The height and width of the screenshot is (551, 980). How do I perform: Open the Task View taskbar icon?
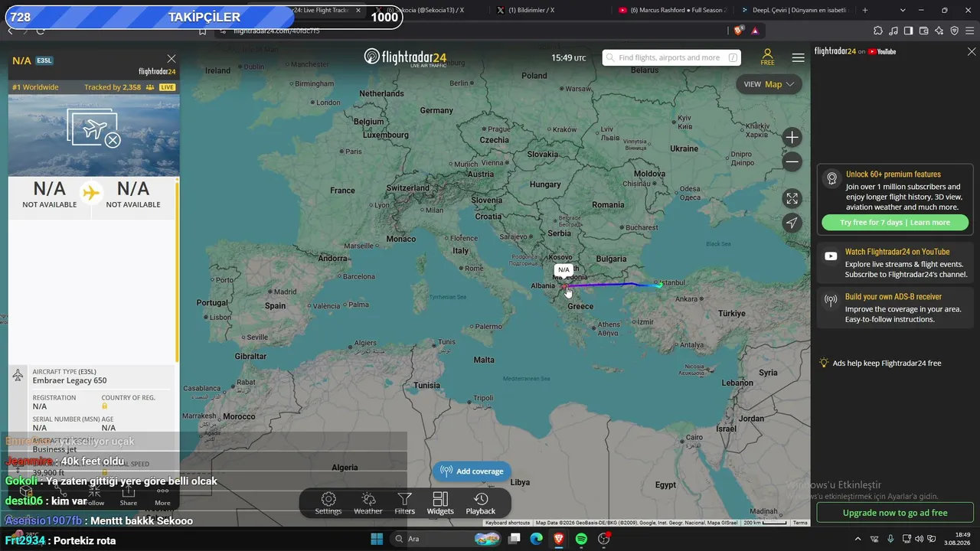pos(514,539)
